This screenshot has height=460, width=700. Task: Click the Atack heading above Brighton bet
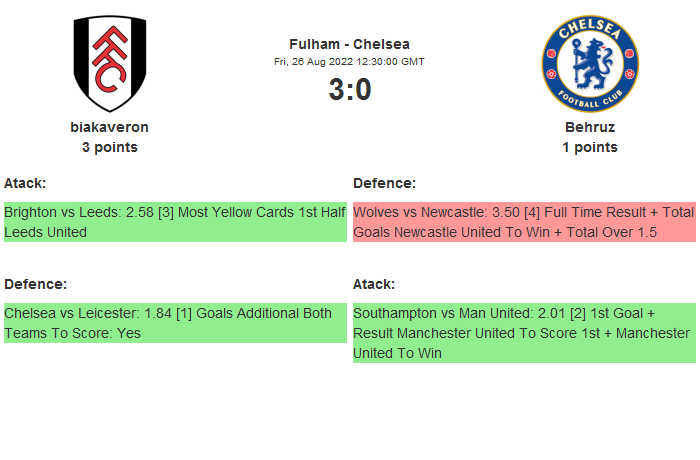tap(25, 183)
